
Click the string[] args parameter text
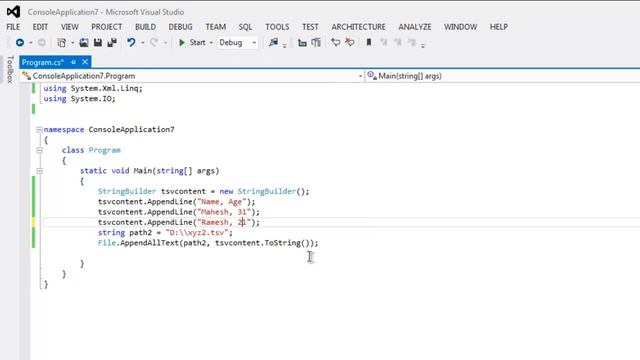(x=186, y=171)
